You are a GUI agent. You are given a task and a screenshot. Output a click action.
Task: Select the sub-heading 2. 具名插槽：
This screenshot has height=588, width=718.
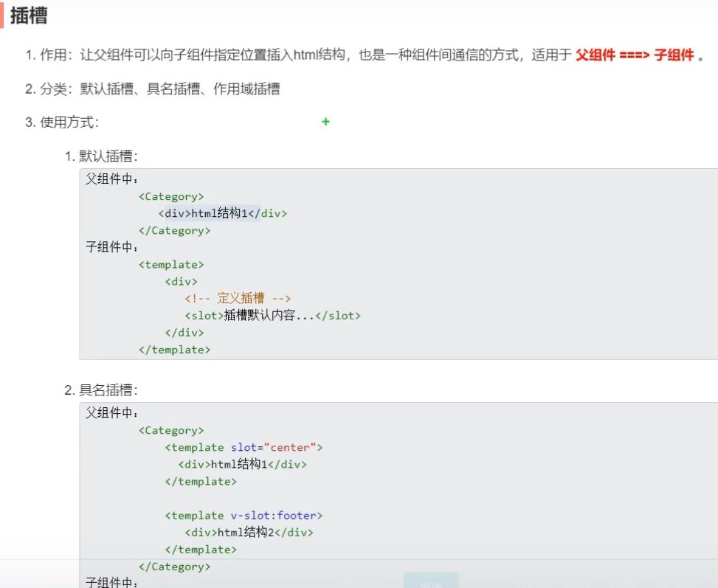click(101, 390)
